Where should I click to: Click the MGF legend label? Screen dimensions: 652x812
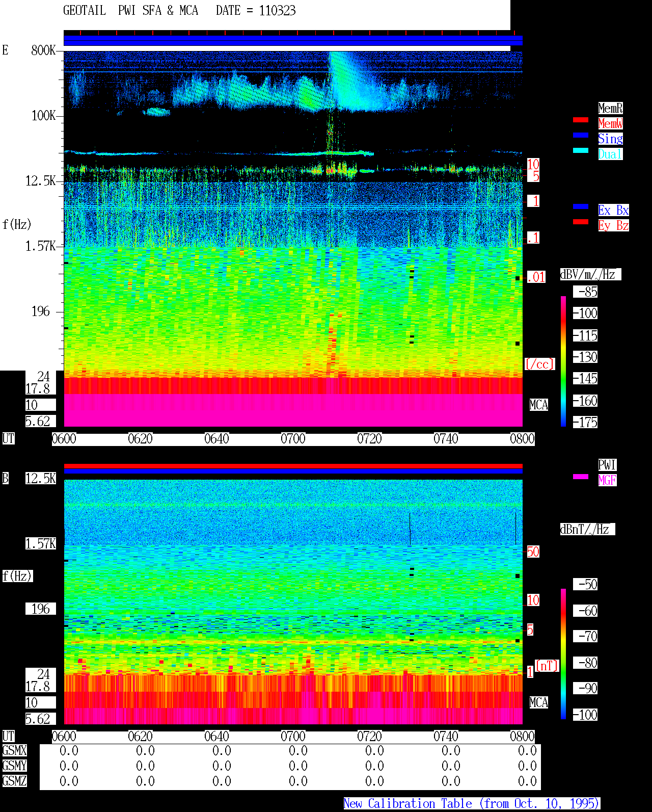pos(607,480)
